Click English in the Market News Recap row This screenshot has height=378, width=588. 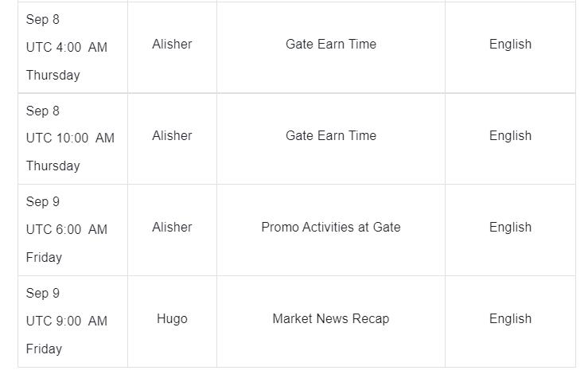(510, 319)
